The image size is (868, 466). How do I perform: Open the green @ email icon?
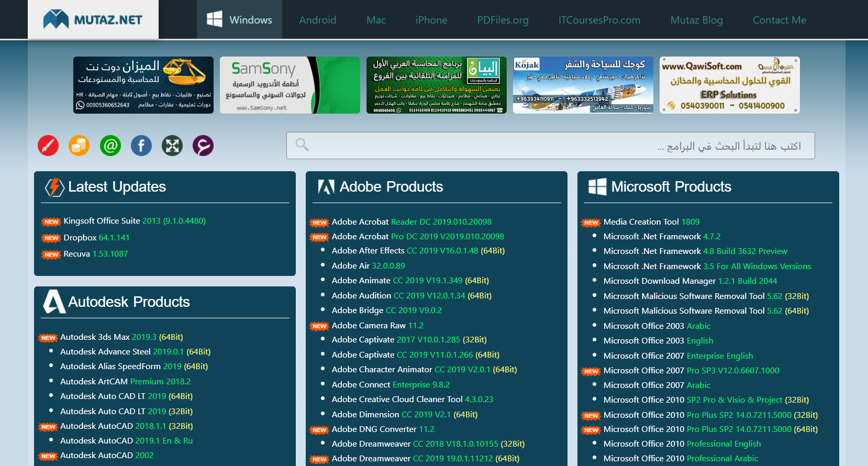point(110,146)
